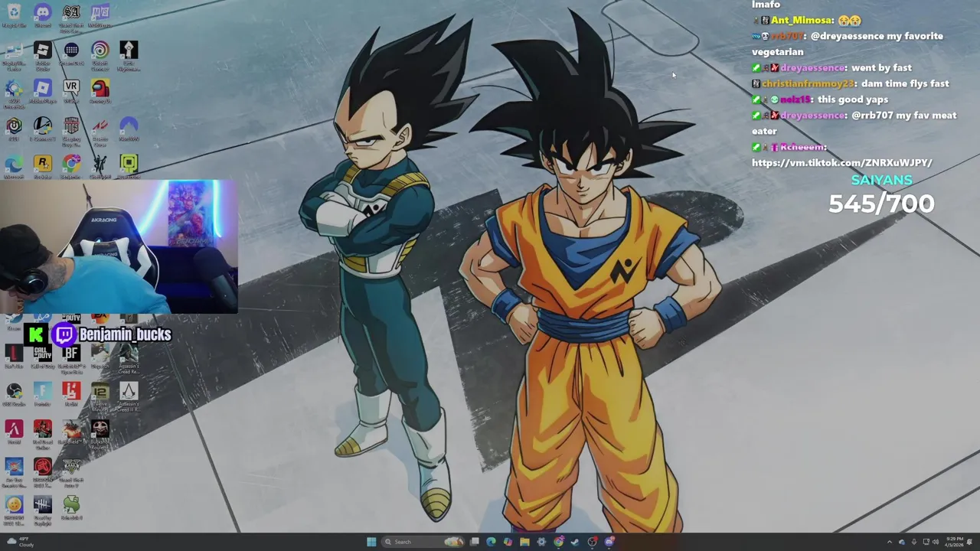980x551 pixels.
Task: Open the clock showing 9:29 PM
Action: click(x=954, y=542)
